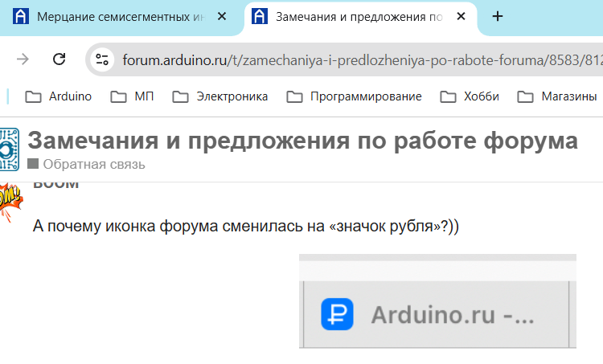The height and width of the screenshot is (364, 603).
Task: Reload the current page
Action: (x=59, y=59)
